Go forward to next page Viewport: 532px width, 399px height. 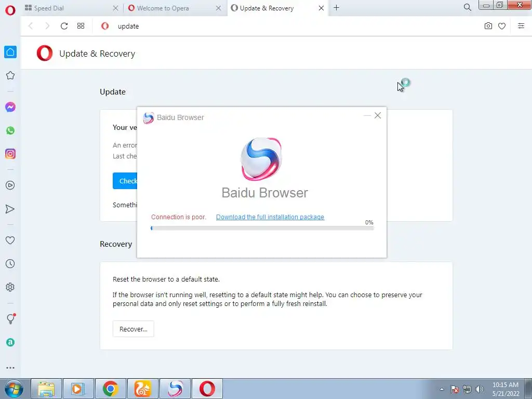[x=47, y=26]
